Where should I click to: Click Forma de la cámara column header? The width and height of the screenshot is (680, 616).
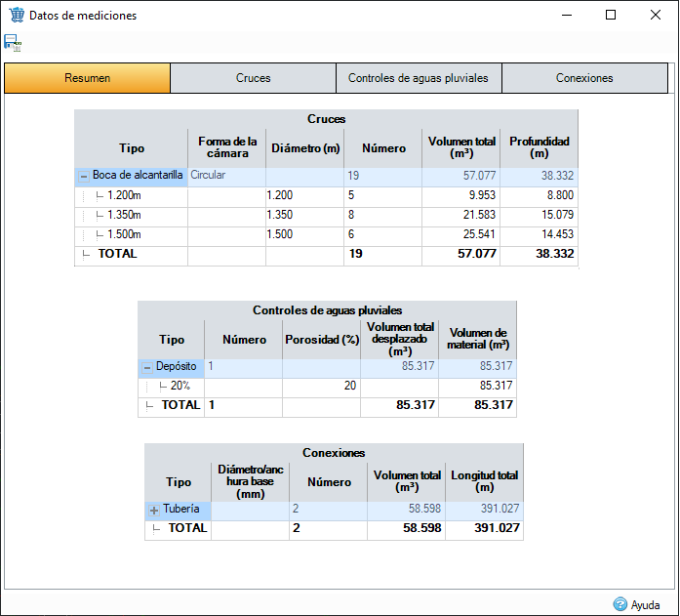(x=227, y=147)
